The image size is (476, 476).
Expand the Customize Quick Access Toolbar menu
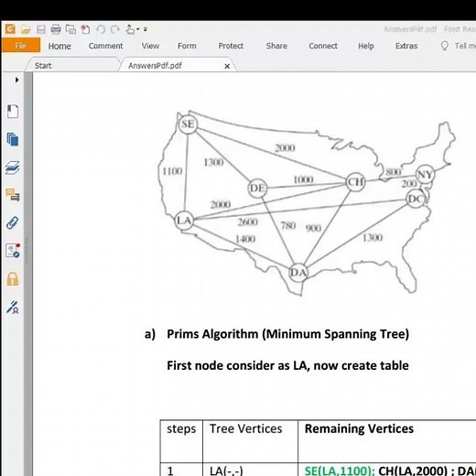click(146, 29)
